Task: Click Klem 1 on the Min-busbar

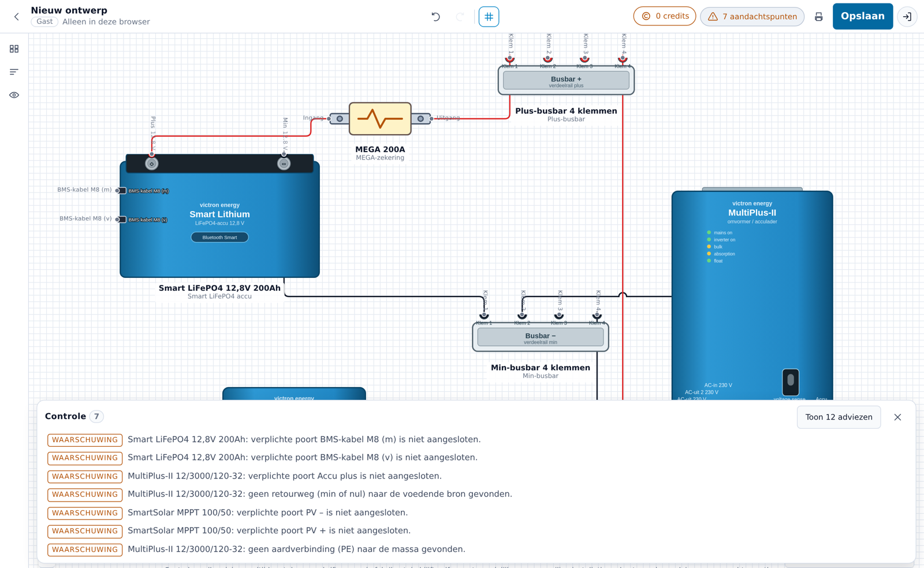Action: 484,315
